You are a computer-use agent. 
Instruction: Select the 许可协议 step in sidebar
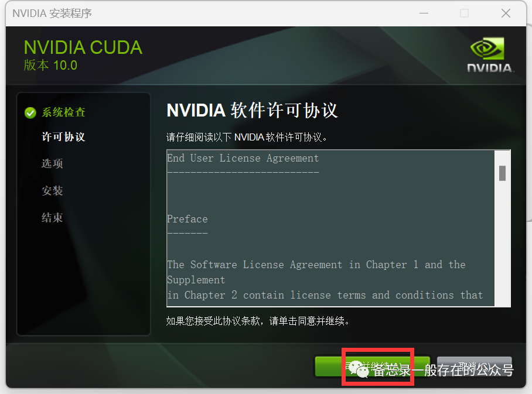(x=63, y=137)
